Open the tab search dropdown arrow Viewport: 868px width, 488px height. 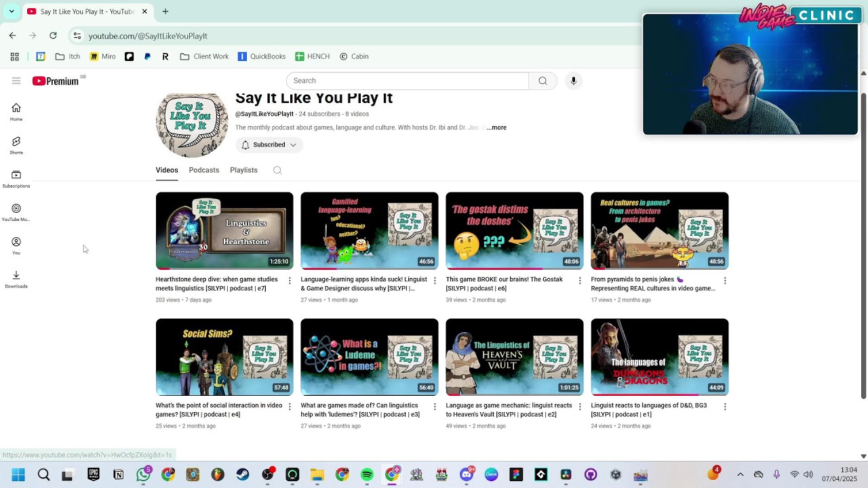coord(12,12)
